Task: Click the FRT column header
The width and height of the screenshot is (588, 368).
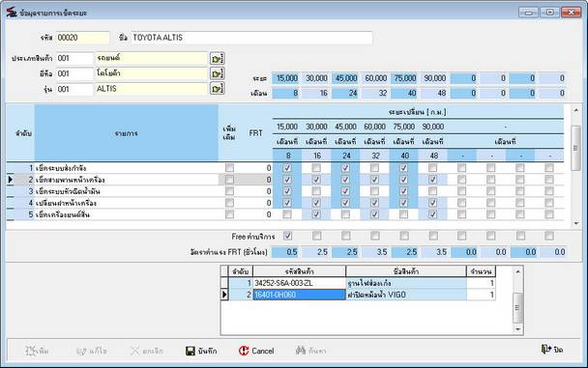Action: (x=255, y=133)
